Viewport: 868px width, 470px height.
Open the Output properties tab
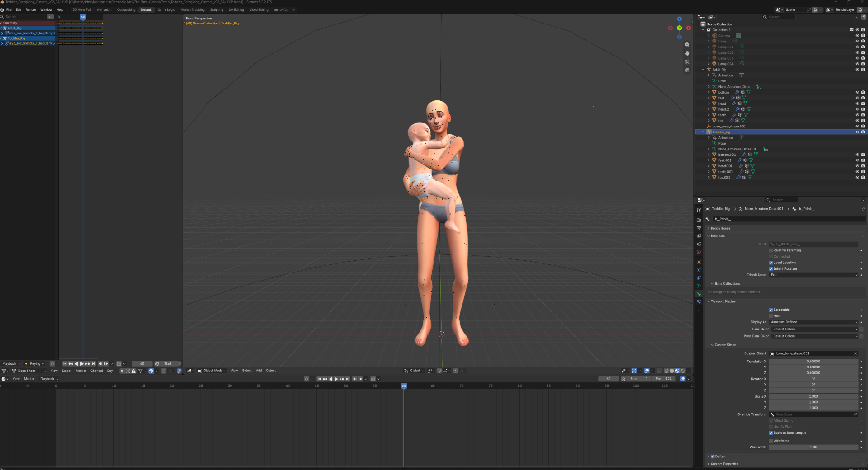tap(698, 228)
